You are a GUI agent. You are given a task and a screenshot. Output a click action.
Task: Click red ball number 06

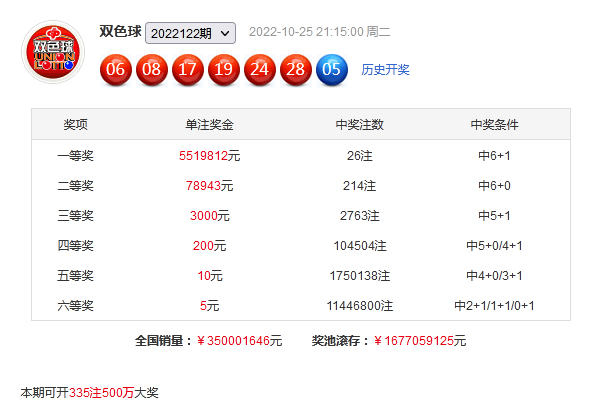(x=116, y=70)
